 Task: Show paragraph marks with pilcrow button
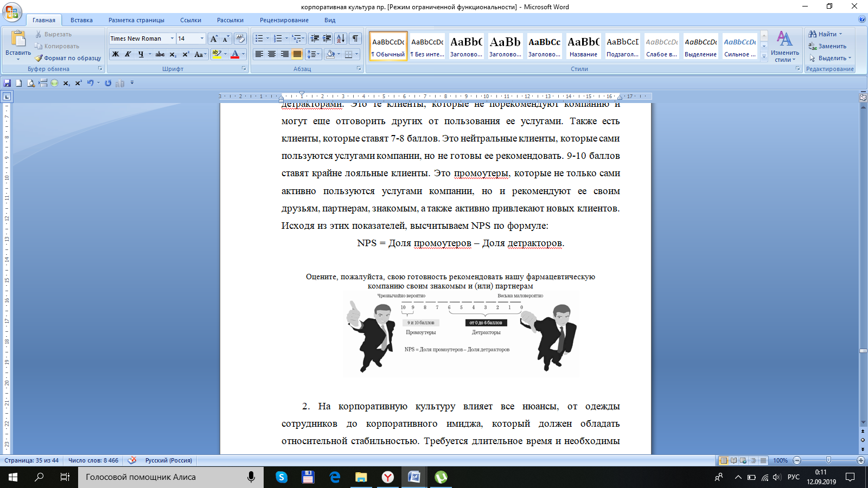pyautogui.click(x=355, y=38)
